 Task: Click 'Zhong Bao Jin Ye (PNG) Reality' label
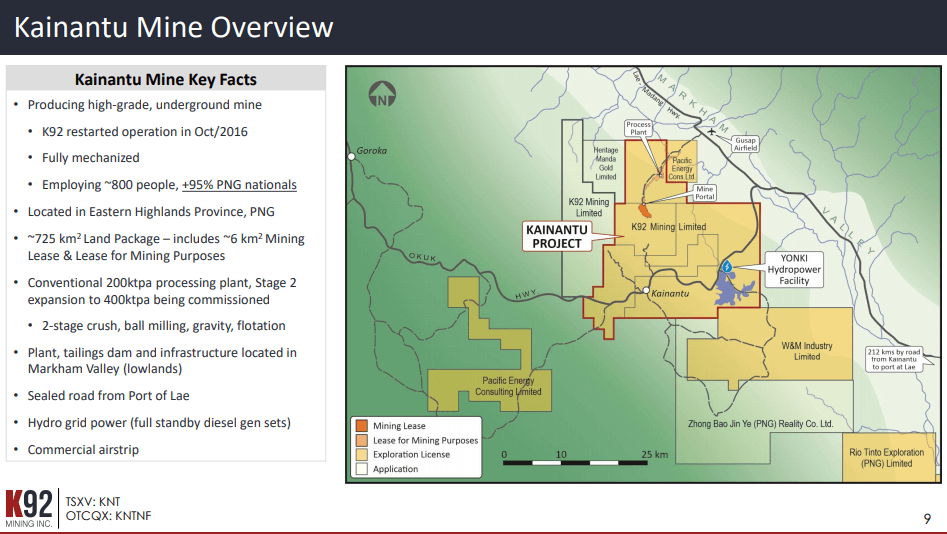[x=760, y=424]
